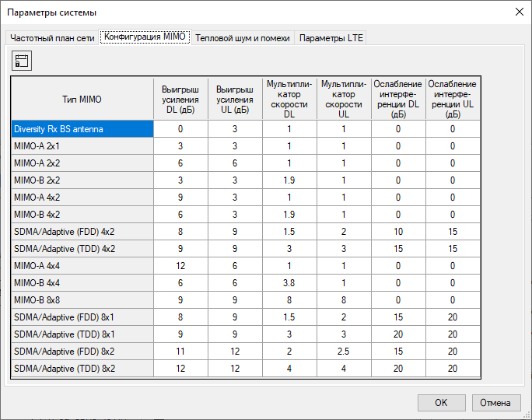The height and width of the screenshot is (420, 532).
Task: Edit DL speed multiplier for MIMO-B 4x4
Action: click(289, 283)
